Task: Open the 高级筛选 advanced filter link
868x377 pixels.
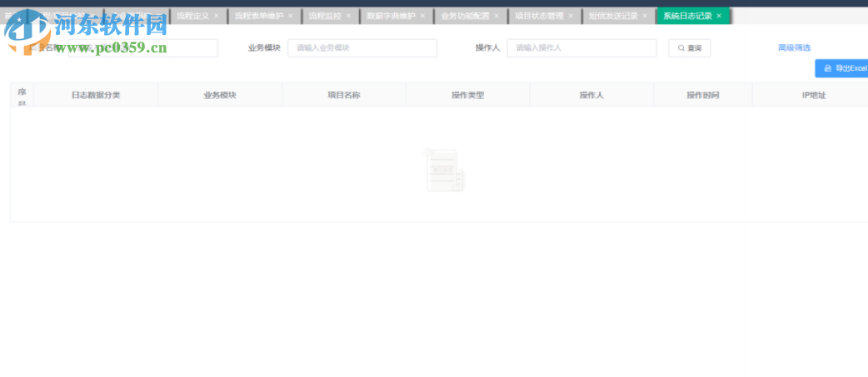Action: (x=795, y=48)
